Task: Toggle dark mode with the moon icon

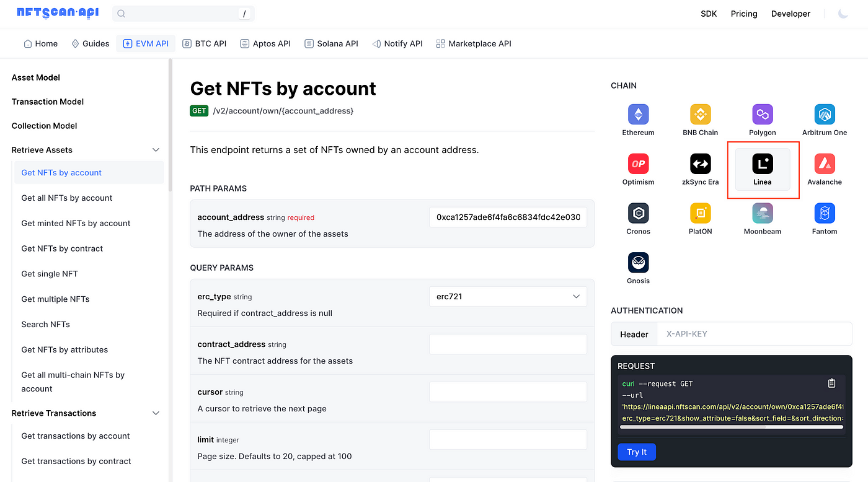Action: (x=843, y=14)
